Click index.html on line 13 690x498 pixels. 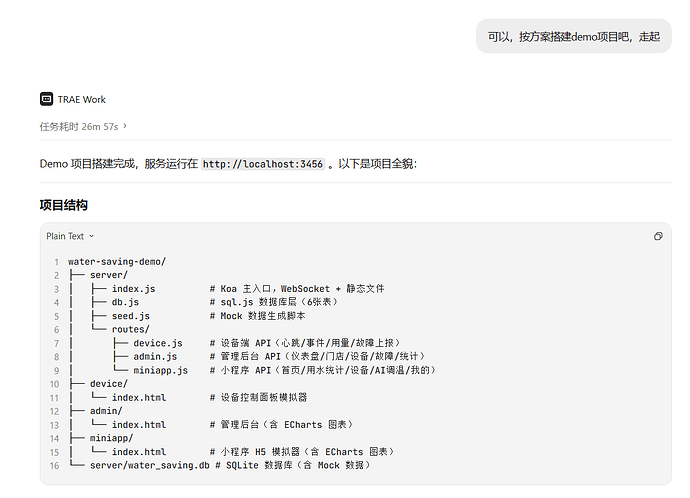pos(139,425)
